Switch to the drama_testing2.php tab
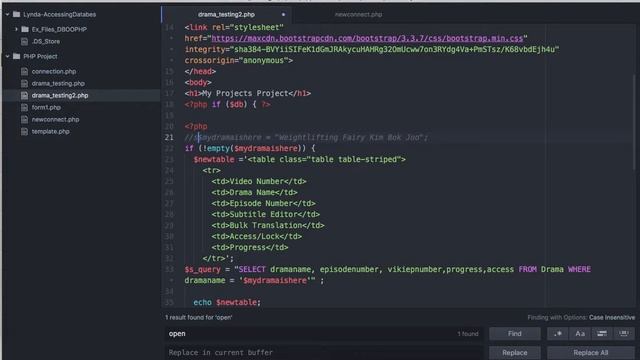Image resolution: width=640 pixels, height=360 pixels. (227, 14)
